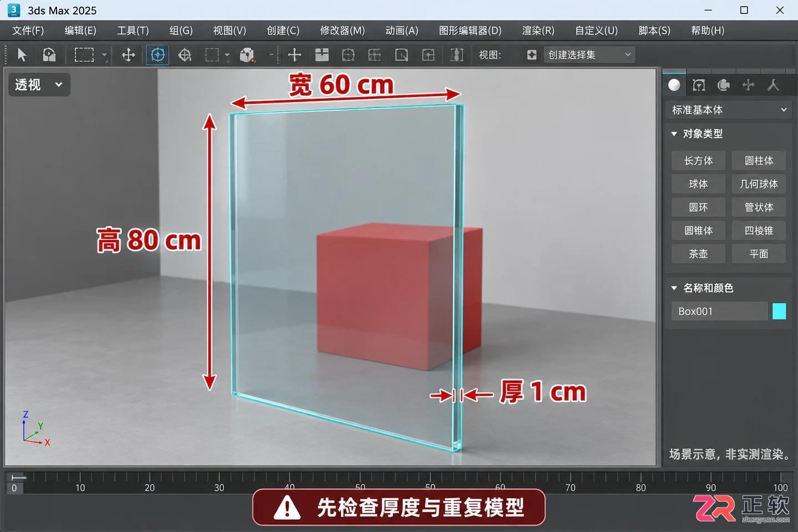Screen dimensions: 798x532
Task: Open the Utilities wrench panel icon
Action: tap(773, 85)
